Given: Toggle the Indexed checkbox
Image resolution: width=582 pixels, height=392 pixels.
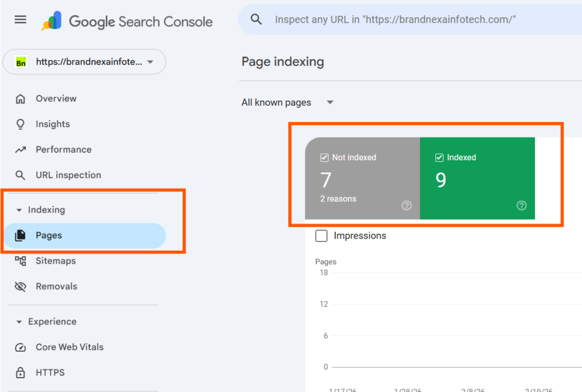Looking at the screenshot, I should 440,157.
